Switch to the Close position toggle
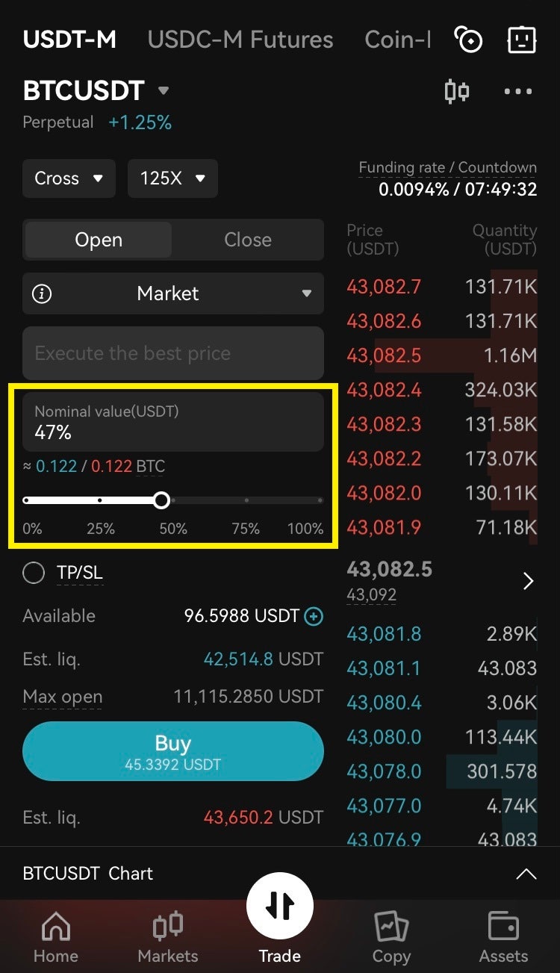Screen dimensions: 560x973 pyautogui.click(x=248, y=240)
